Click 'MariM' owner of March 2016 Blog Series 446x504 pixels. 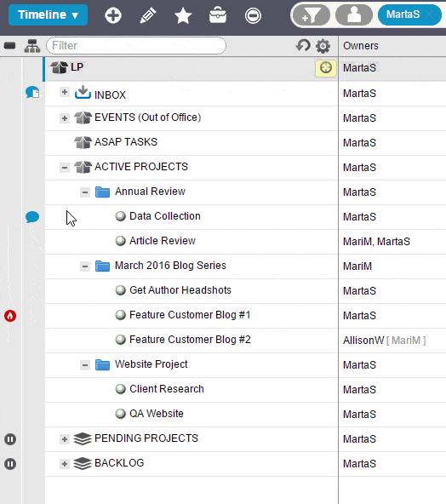click(357, 266)
